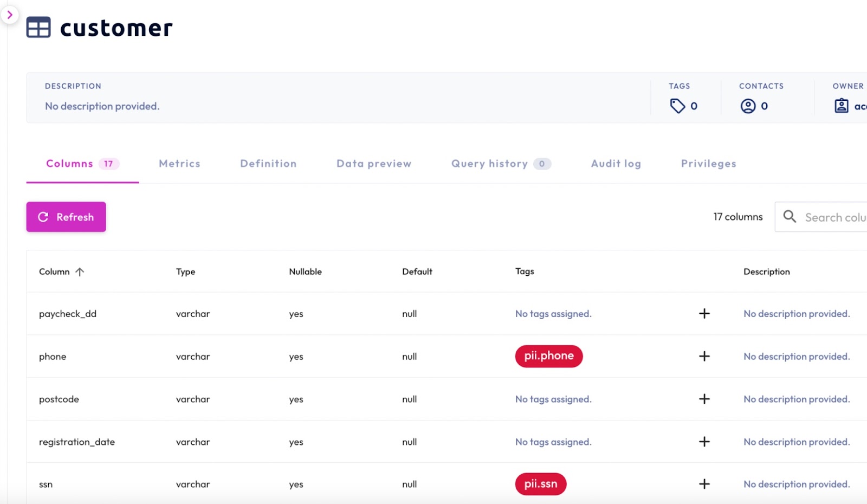
Task: Click the Tags icon showing zero tags
Action: 678,106
